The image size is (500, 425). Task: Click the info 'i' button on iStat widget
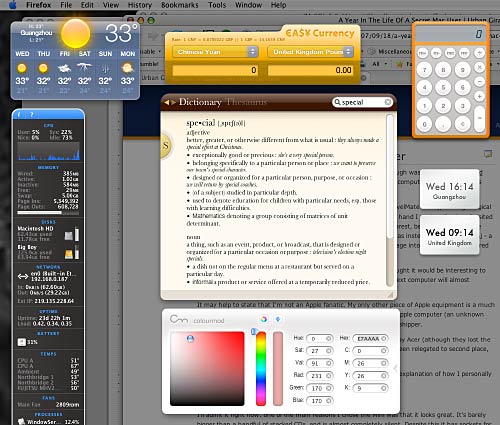(19, 114)
